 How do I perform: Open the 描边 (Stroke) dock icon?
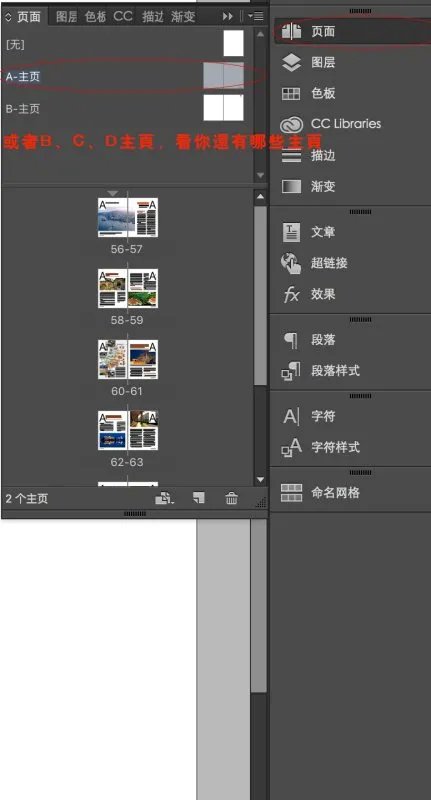(291, 156)
